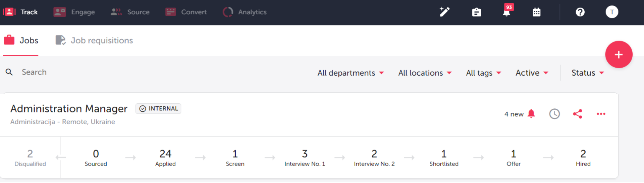Image resolution: width=644 pixels, height=183 pixels.
Task: Open the Administration Manager job title
Action: tap(69, 109)
